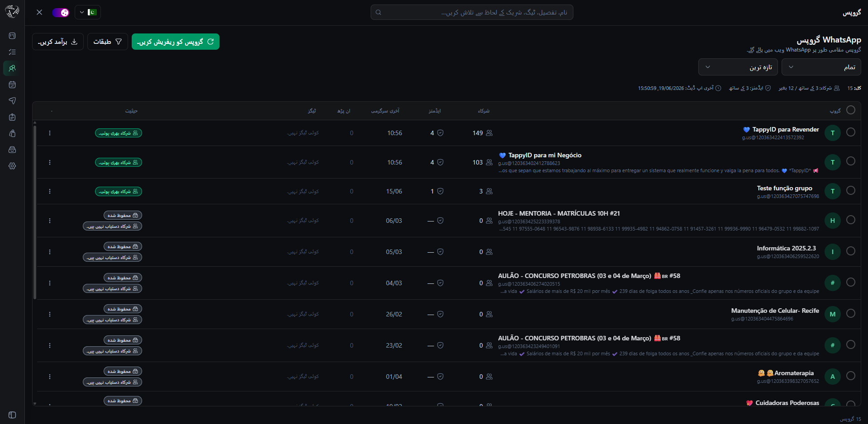Screen dimensions: 868x424
Task: Click the "برآمد کریں" export button
Action: pos(58,42)
